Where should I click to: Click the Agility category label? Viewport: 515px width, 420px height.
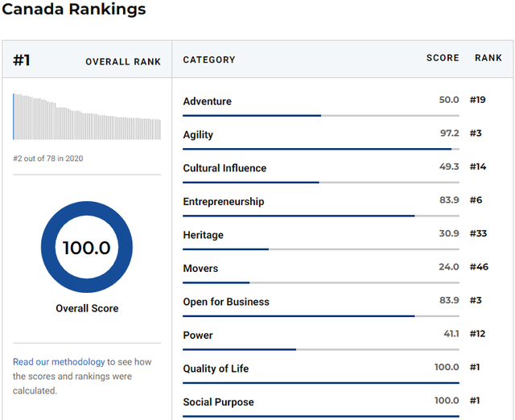(198, 134)
